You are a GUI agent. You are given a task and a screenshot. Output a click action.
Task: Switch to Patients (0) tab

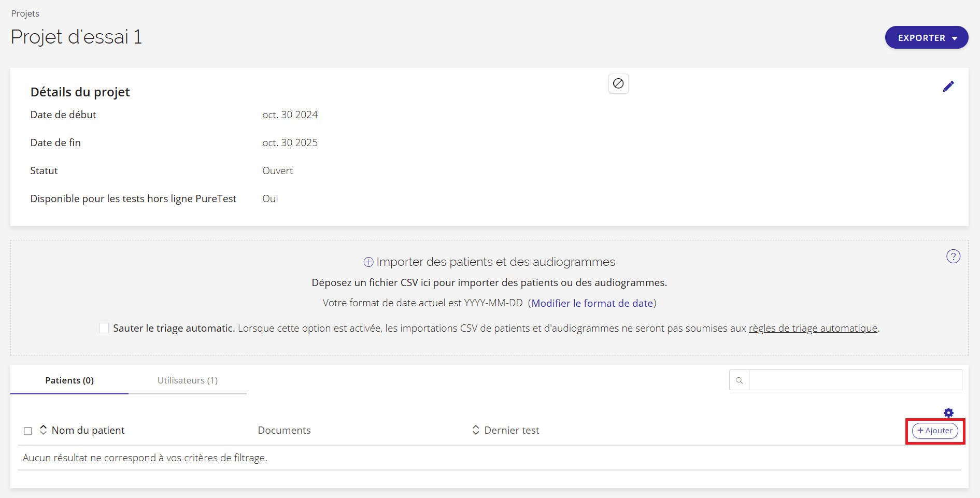click(x=69, y=380)
